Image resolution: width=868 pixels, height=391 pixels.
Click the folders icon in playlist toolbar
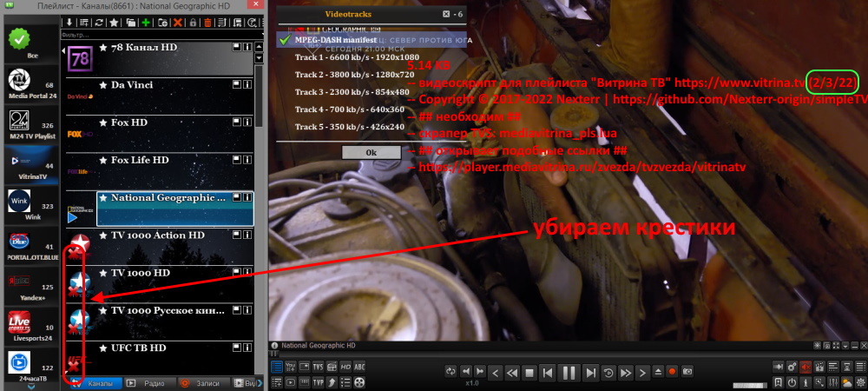131,22
